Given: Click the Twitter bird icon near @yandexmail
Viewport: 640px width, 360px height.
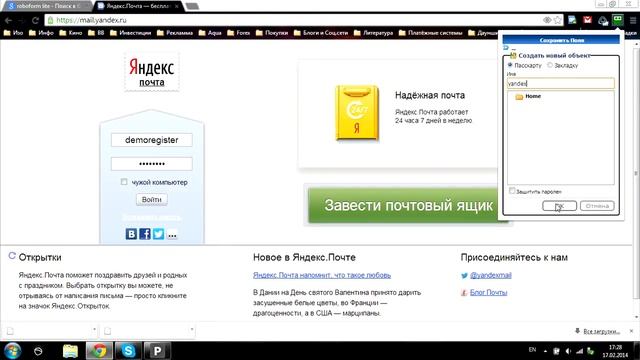Looking at the screenshot, I should pyautogui.click(x=464, y=276).
